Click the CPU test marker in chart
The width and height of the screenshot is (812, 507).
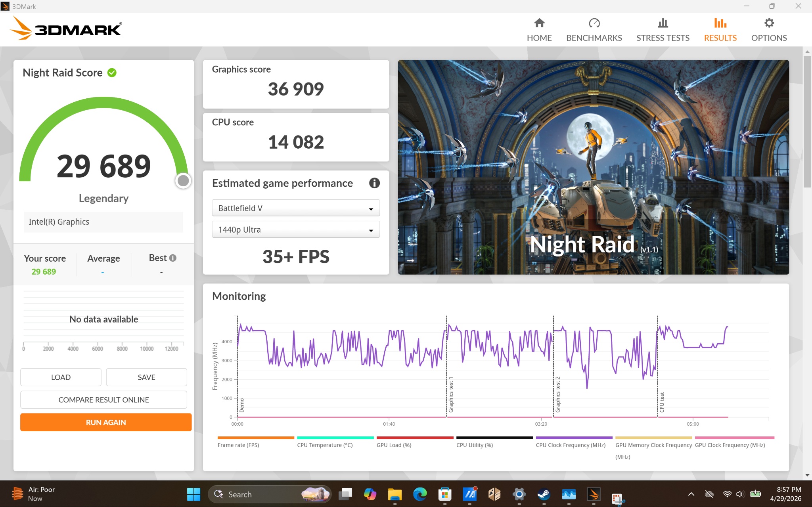tap(661, 402)
